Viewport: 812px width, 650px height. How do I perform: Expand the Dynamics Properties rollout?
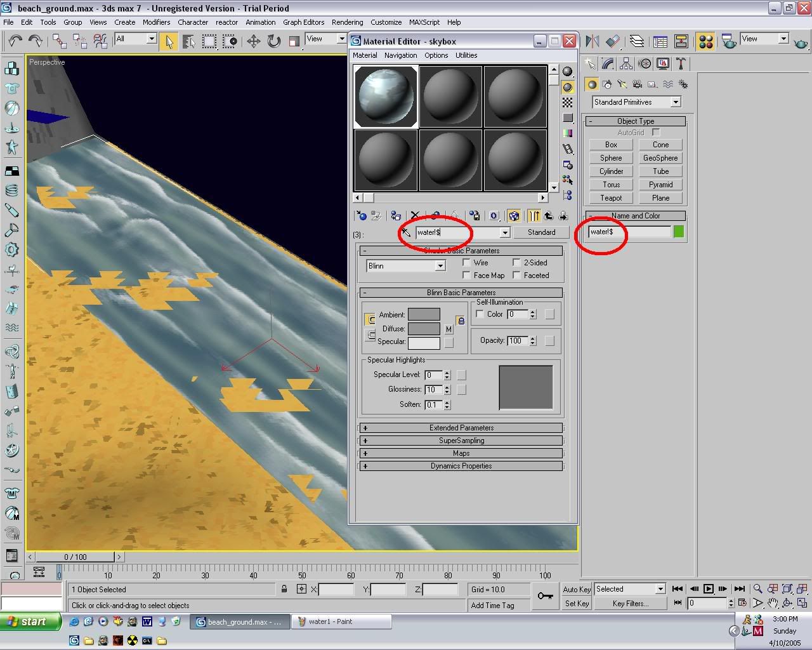tap(461, 466)
